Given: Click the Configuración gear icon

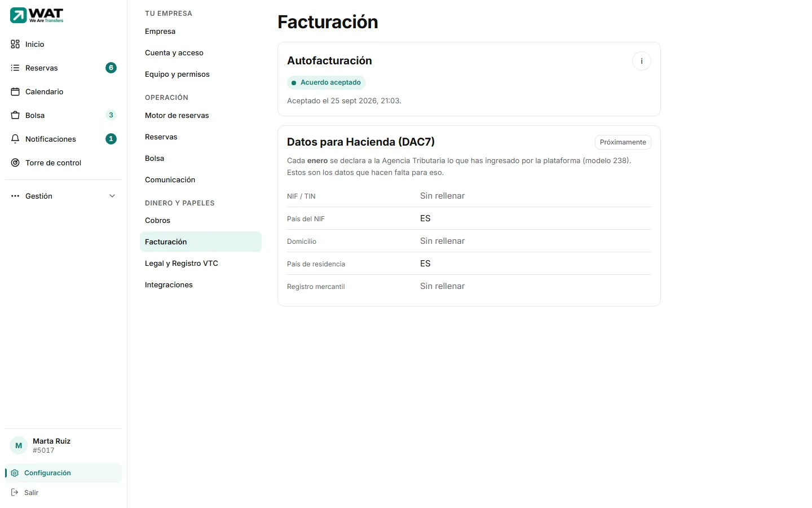Looking at the screenshot, I should (15, 473).
